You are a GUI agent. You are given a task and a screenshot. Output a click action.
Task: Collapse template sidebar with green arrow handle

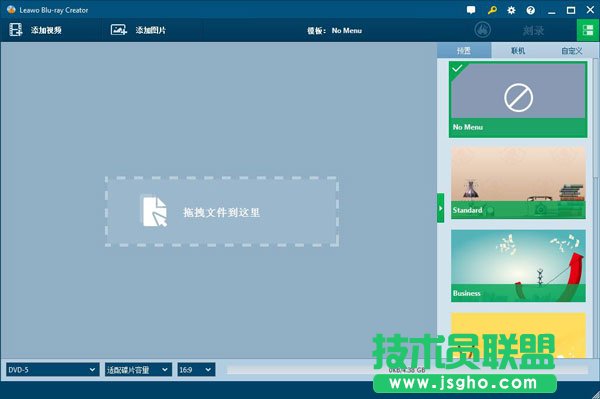(x=440, y=208)
